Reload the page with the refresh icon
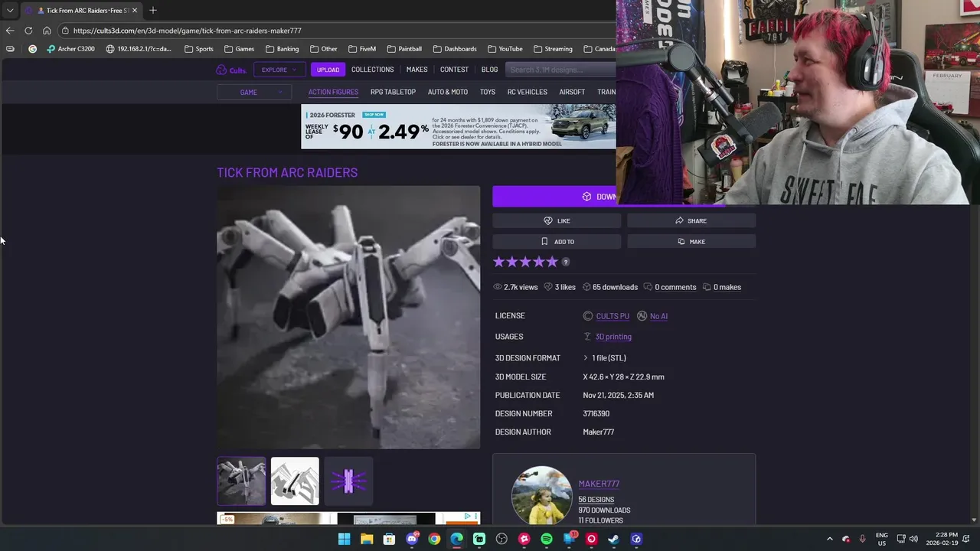Image resolution: width=980 pixels, height=551 pixels. click(x=28, y=31)
